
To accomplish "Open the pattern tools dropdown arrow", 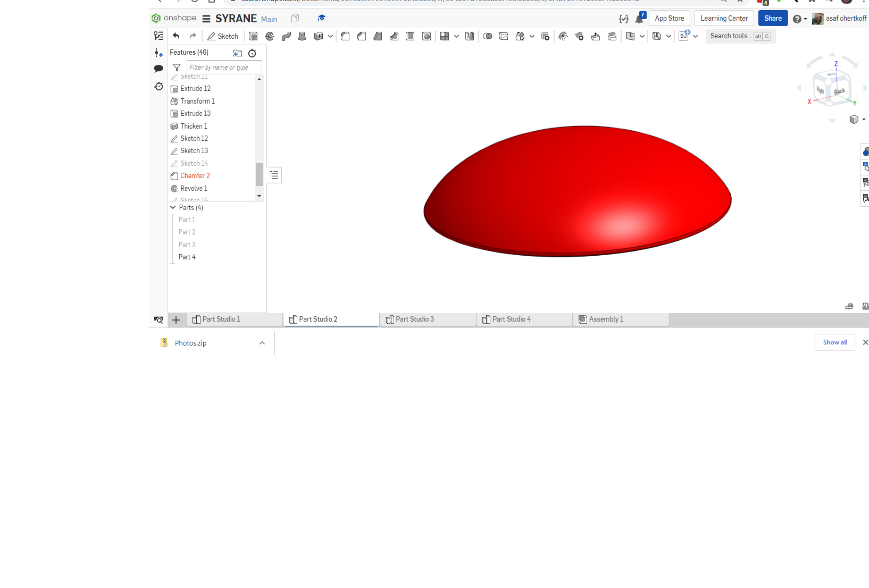I will click(456, 36).
